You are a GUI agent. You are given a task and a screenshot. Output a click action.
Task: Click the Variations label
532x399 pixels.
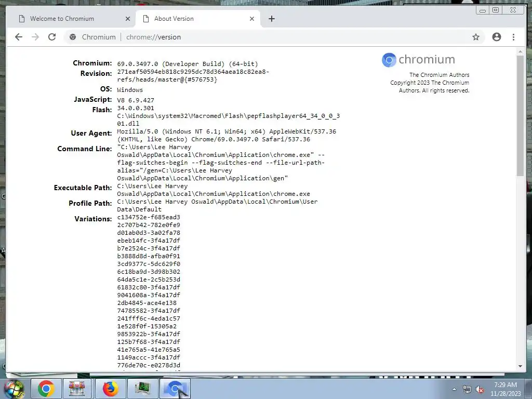coord(93,219)
